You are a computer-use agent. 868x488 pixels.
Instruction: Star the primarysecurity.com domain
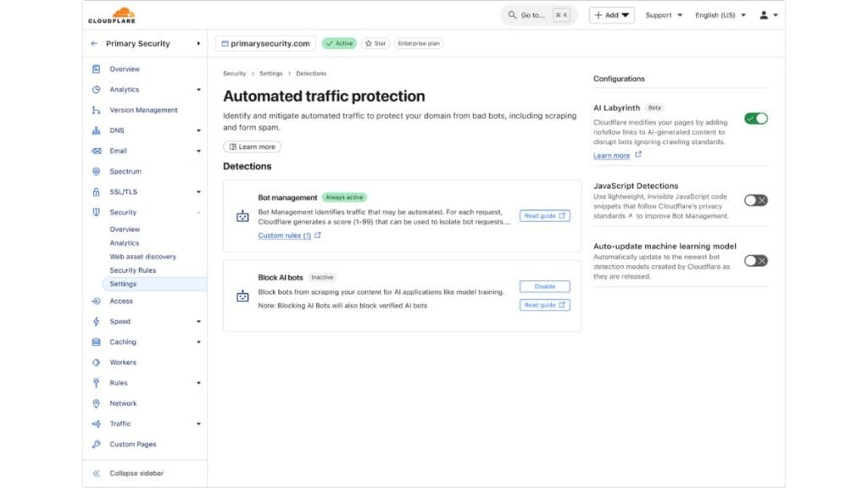376,43
